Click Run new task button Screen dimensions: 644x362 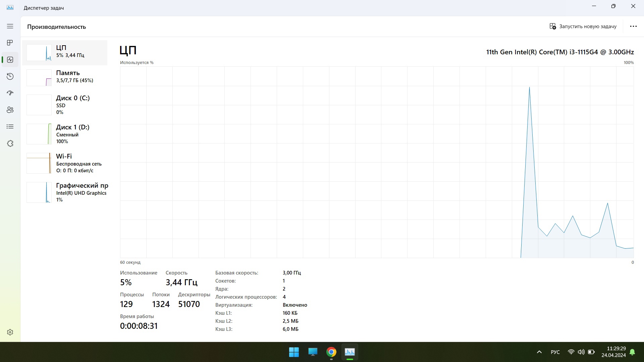click(583, 26)
